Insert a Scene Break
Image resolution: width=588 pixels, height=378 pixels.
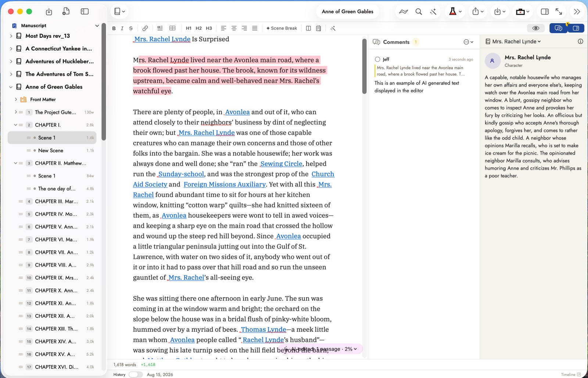click(282, 28)
